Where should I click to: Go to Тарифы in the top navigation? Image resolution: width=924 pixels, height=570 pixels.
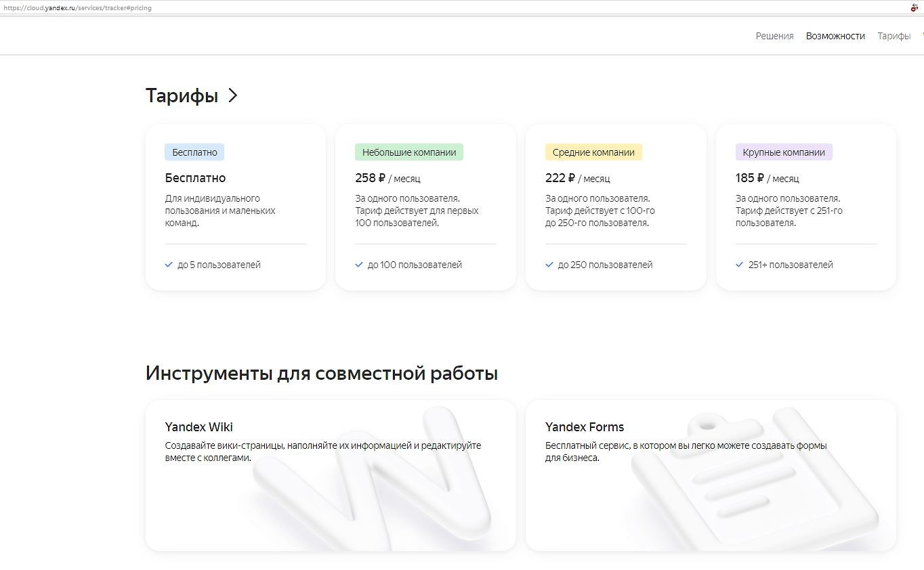point(894,36)
